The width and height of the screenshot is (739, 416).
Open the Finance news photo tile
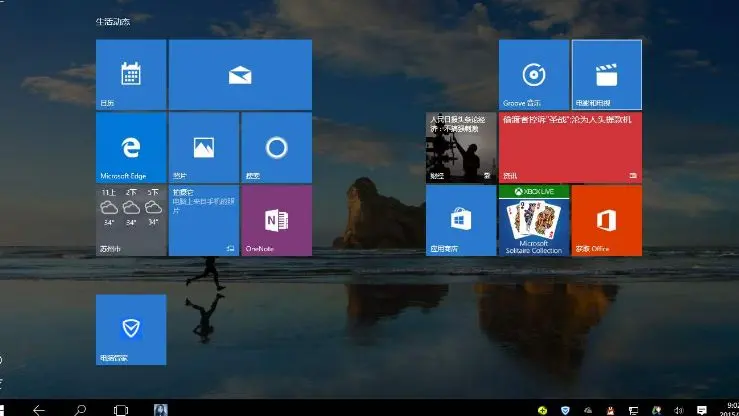click(x=461, y=147)
